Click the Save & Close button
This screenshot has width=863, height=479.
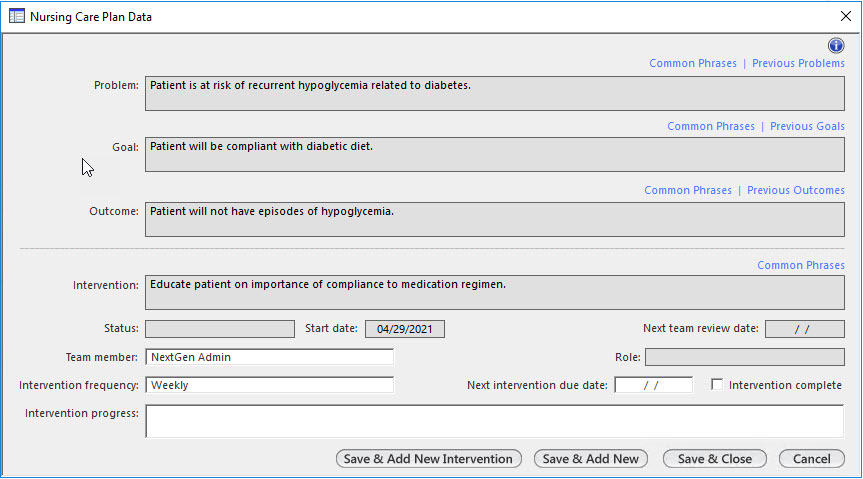(714, 459)
